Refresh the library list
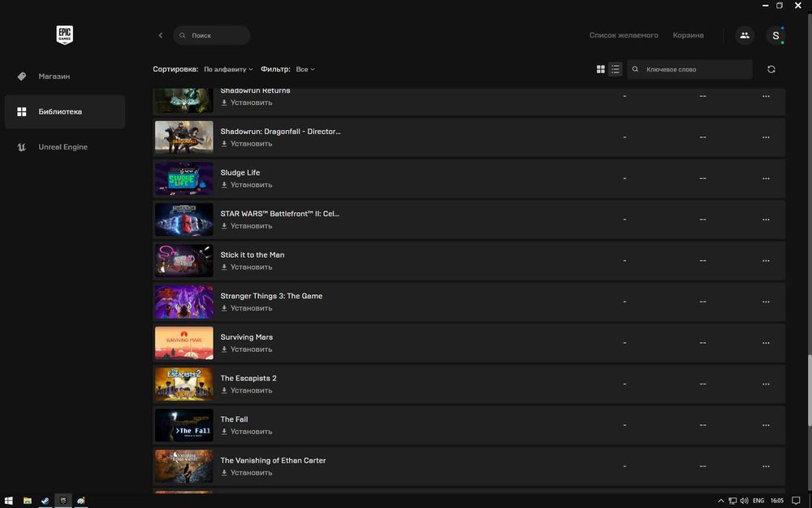The width and height of the screenshot is (812, 508). [x=771, y=69]
